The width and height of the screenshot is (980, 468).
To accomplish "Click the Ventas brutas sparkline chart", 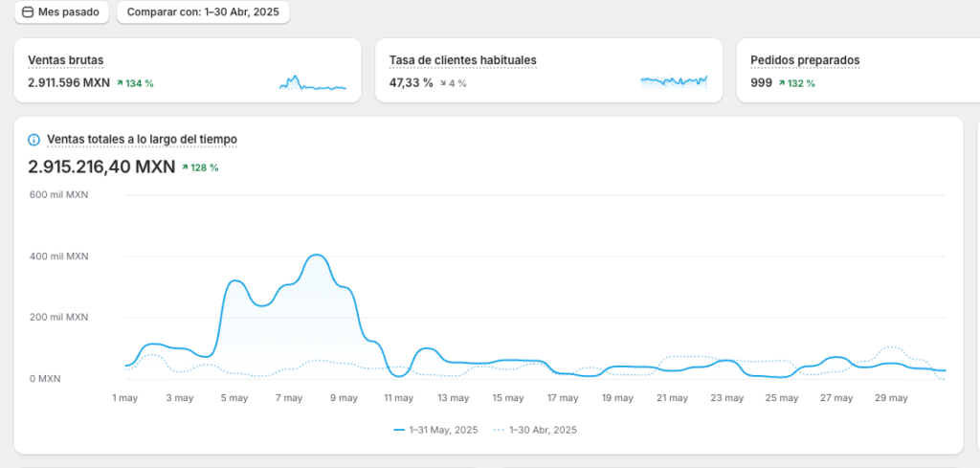I will point(312,83).
